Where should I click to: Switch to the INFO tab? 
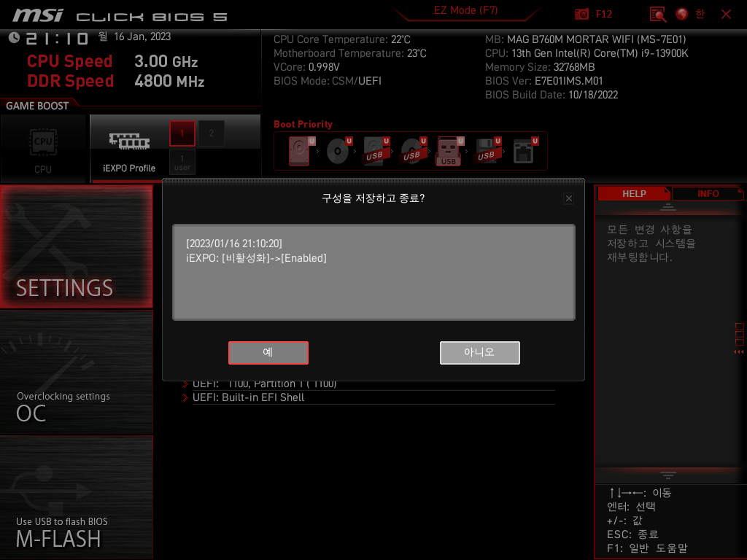708,193
